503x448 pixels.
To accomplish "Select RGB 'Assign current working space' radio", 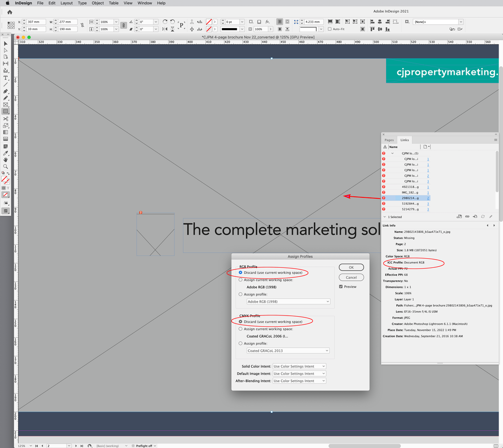I will point(241,280).
